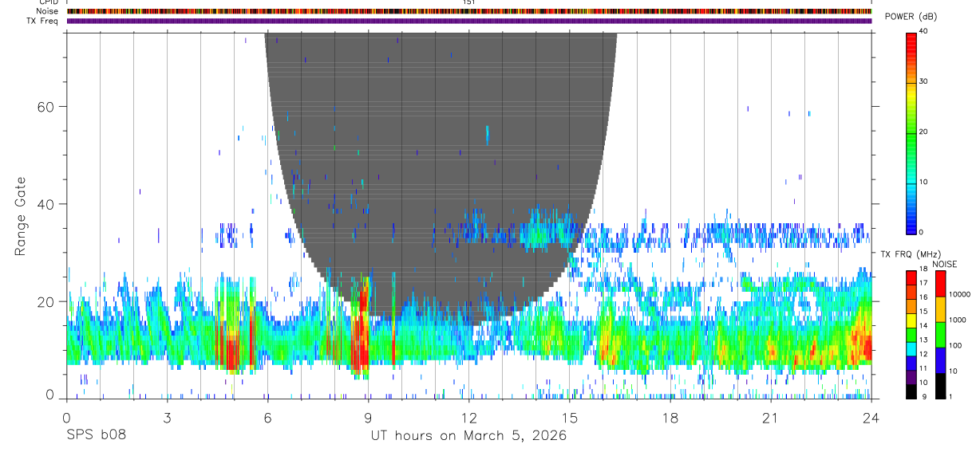Pick the yellow 14–15 MHz TX FRQ segment

click(x=911, y=320)
